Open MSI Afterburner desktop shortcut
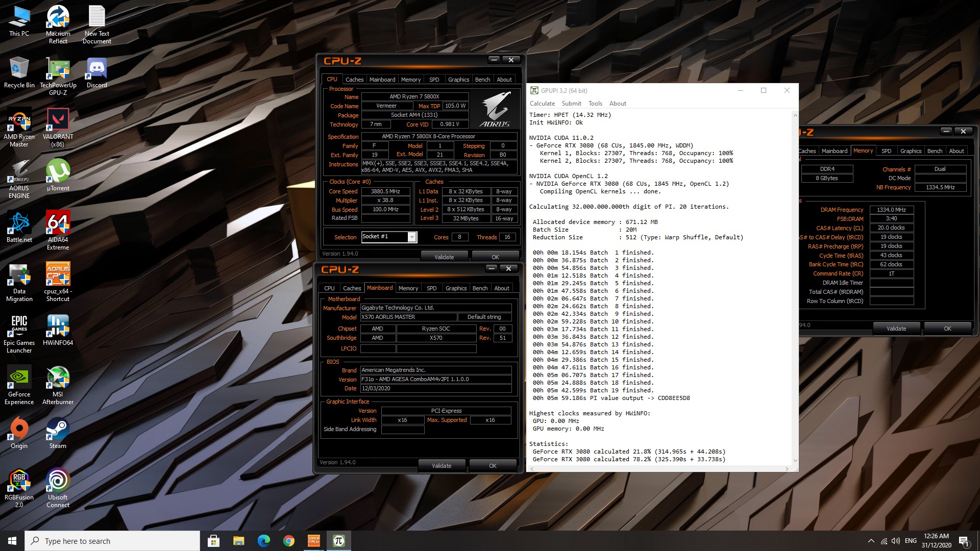Screen dimensions: 980x551 (x=58, y=385)
